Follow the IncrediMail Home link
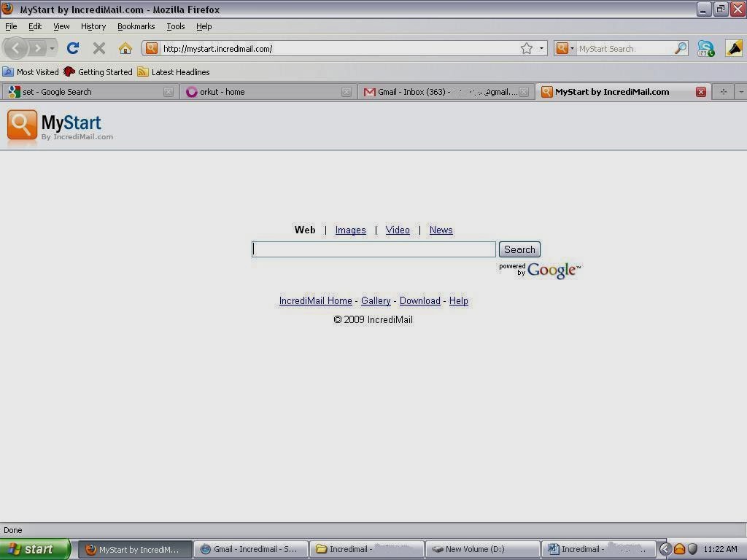This screenshot has width=747, height=560. [x=315, y=301]
